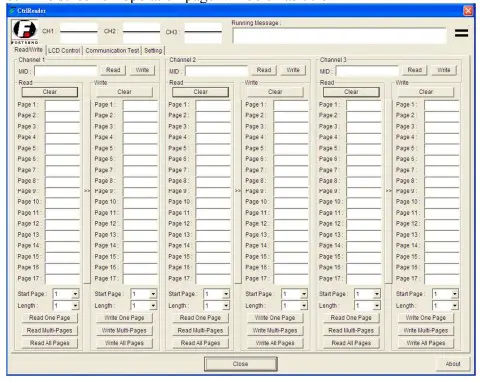This screenshot has height=382, width=481.
Task: Click Channel 3 Read All Pages button
Action: pyautogui.click(x=351, y=343)
